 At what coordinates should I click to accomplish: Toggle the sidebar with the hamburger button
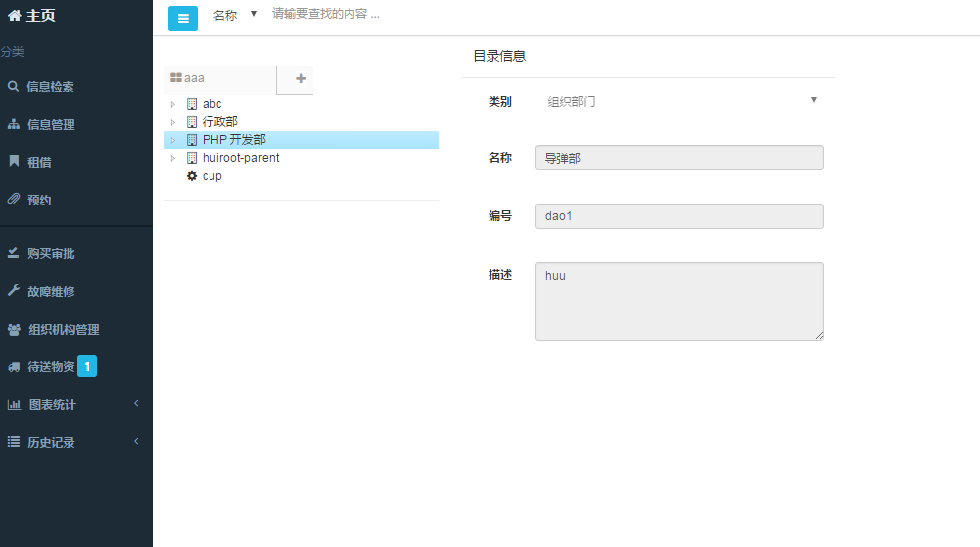[x=183, y=18]
